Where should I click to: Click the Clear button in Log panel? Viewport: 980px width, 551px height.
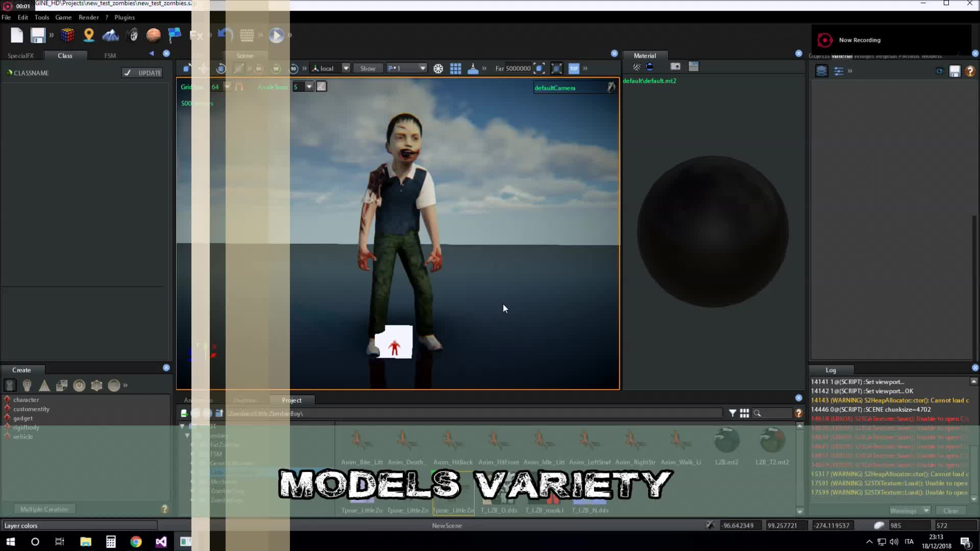(950, 511)
